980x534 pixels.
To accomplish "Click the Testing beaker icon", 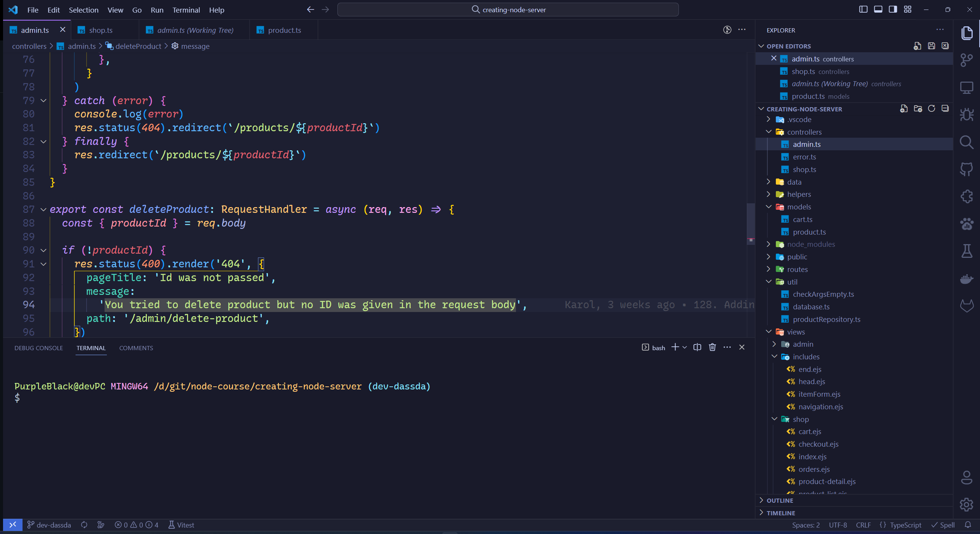I will 967,251.
